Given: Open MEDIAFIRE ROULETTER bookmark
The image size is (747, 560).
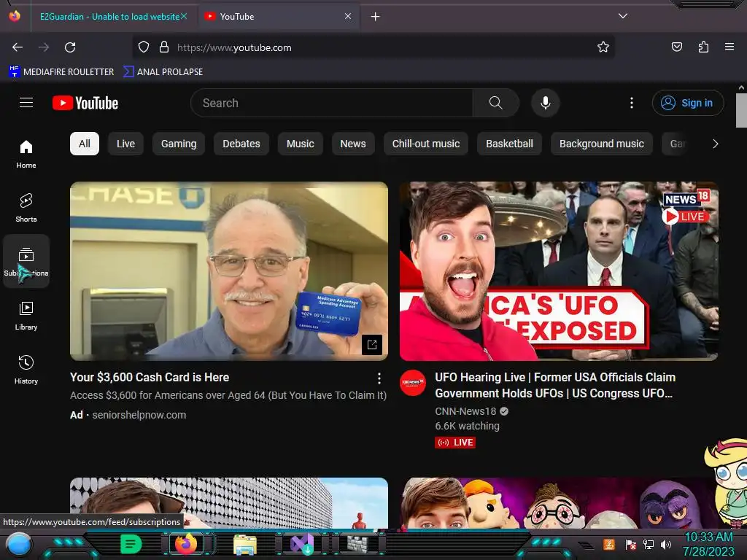Looking at the screenshot, I should (x=61, y=72).
